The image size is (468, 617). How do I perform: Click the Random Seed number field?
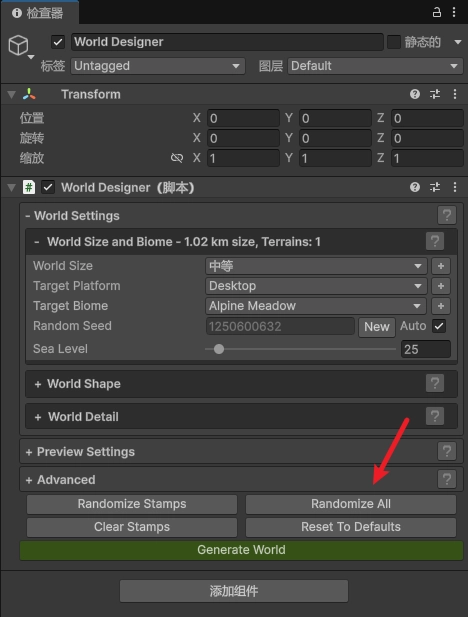pyautogui.click(x=280, y=326)
